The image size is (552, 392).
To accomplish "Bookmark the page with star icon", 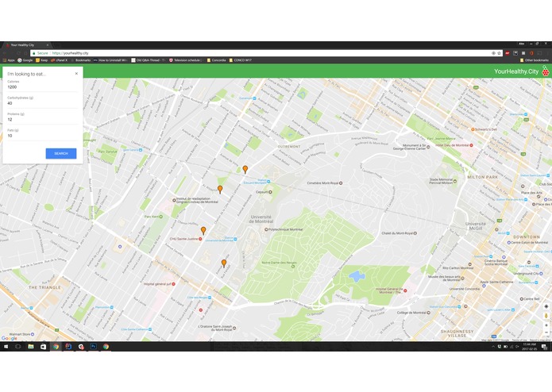I will 500,53.
